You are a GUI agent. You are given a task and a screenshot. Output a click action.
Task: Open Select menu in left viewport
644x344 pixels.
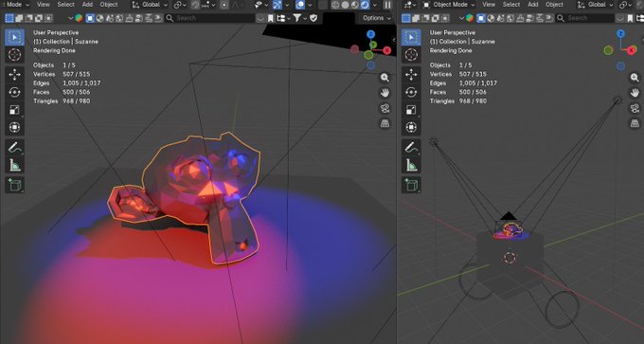tap(65, 5)
